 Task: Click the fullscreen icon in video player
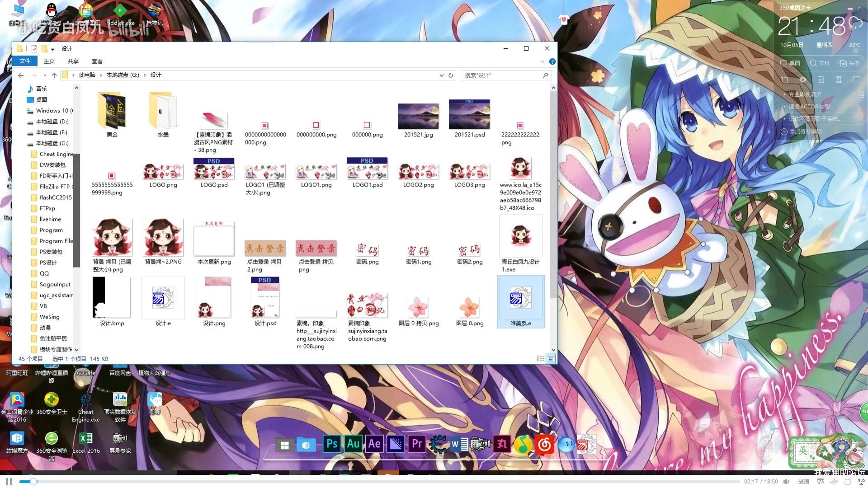pyautogui.click(x=861, y=482)
